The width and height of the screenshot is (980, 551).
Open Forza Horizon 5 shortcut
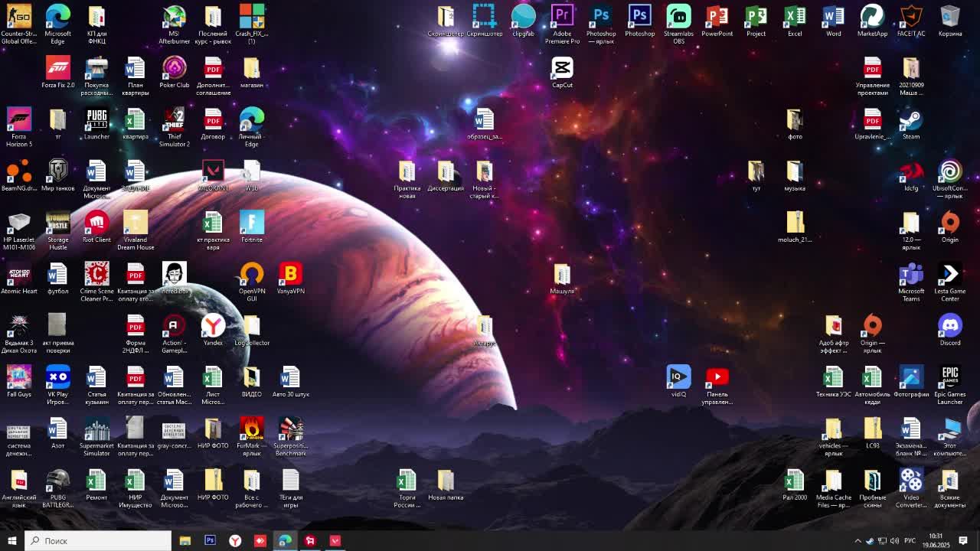point(19,127)
